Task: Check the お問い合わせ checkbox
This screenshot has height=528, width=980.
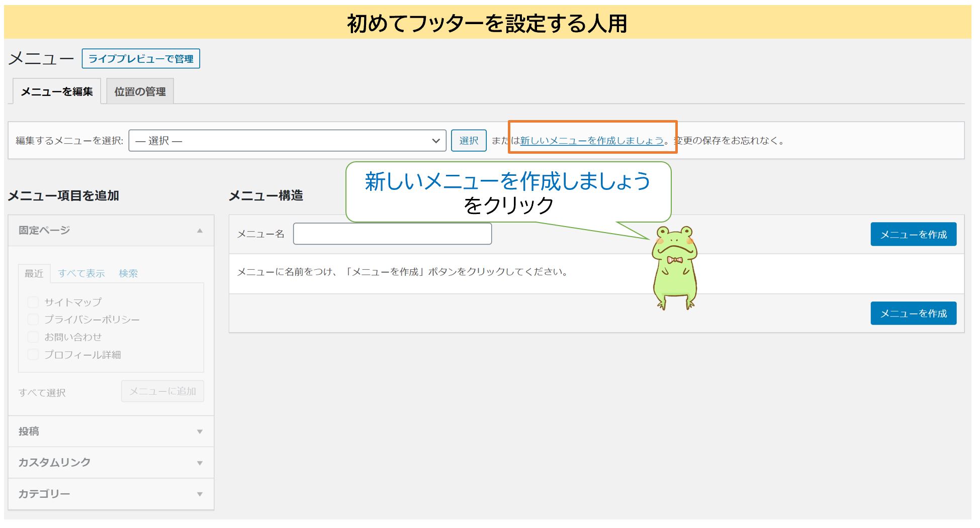Action: pyautogui.click(x=33, y=337)
